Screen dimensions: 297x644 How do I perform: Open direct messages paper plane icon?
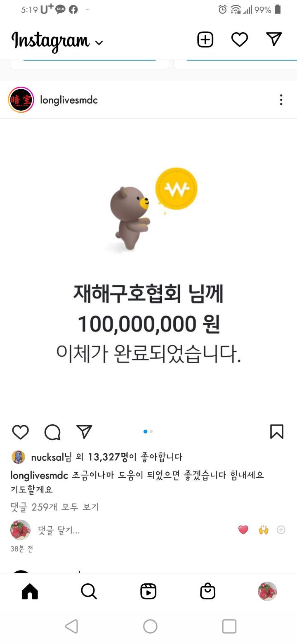tap(274, 39)
